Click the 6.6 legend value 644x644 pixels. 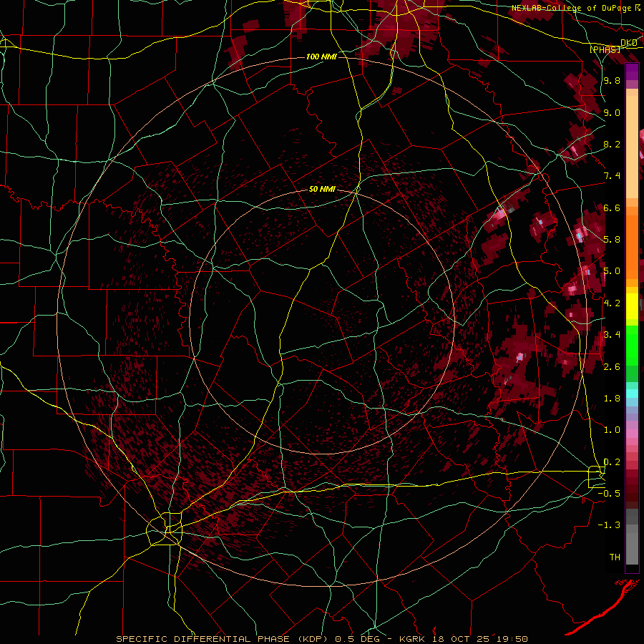[x=612, y=208]
